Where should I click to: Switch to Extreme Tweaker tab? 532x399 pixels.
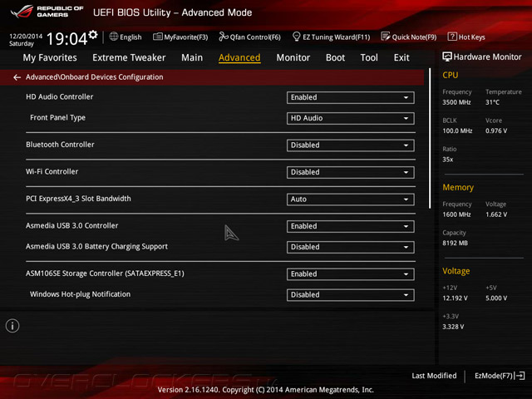129,57
